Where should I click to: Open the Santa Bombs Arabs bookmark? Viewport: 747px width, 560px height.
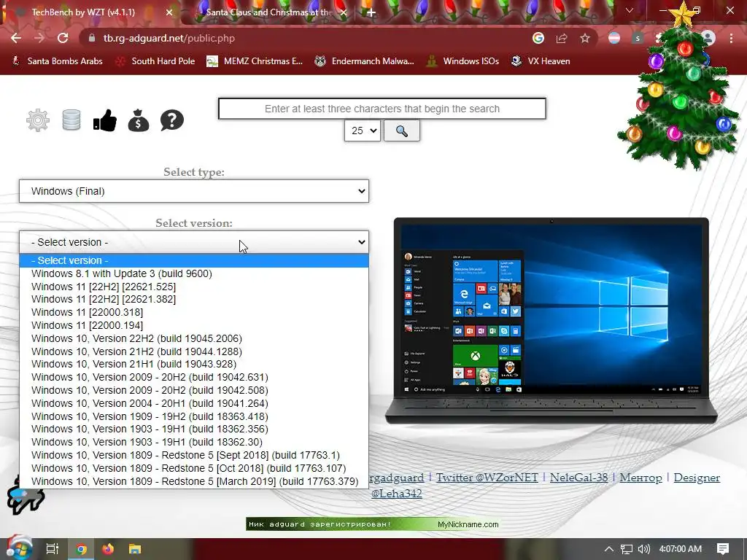57,61
